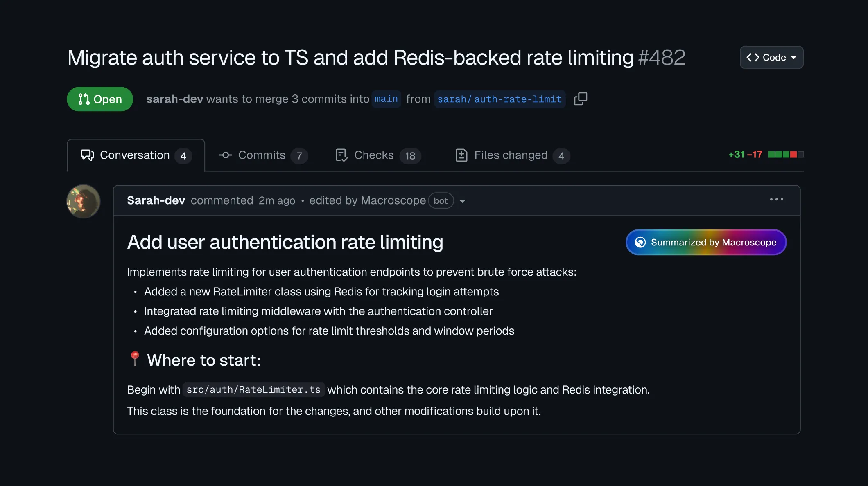Open the Code dropdown button
The width and height of the screenshot is (868, 486).
771,57
